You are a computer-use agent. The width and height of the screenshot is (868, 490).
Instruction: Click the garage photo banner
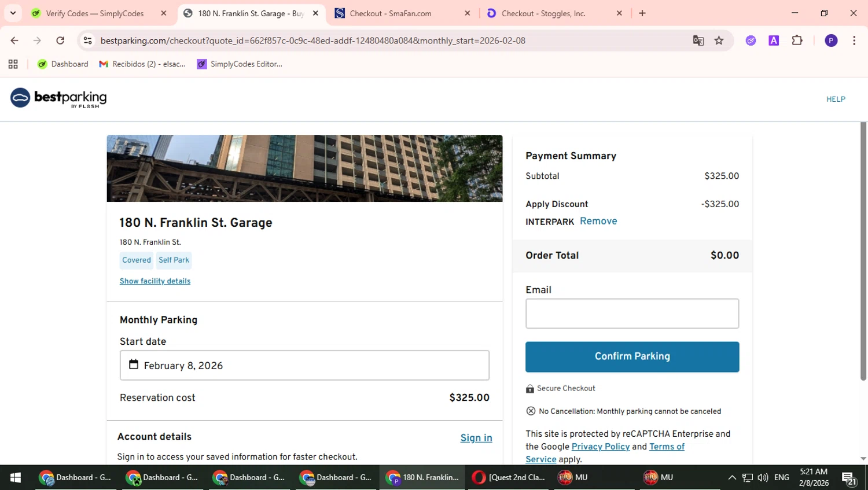tap(304, 168)
